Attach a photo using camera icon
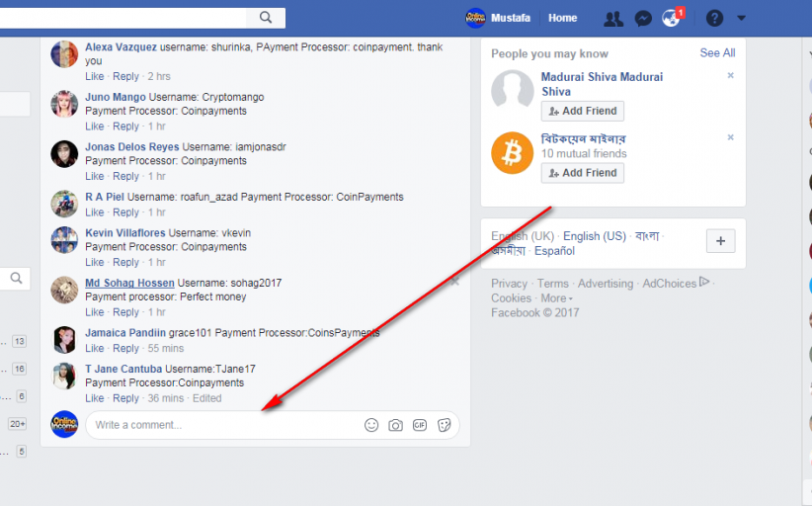The image size is (812, 506). pyautogui.click(x=395, y=425)
